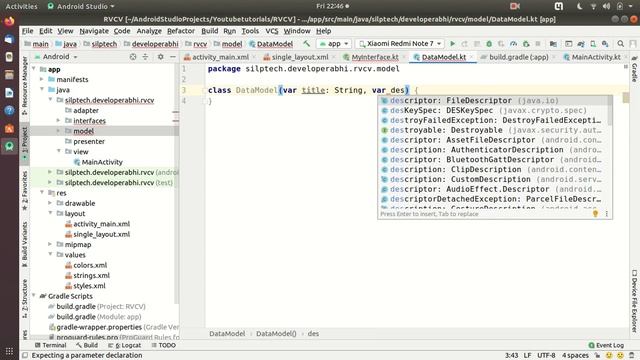This screenshot has width=640, height=360.
Task: Collapse the Gradle Scripts node
Action: (x=34, y=296)
